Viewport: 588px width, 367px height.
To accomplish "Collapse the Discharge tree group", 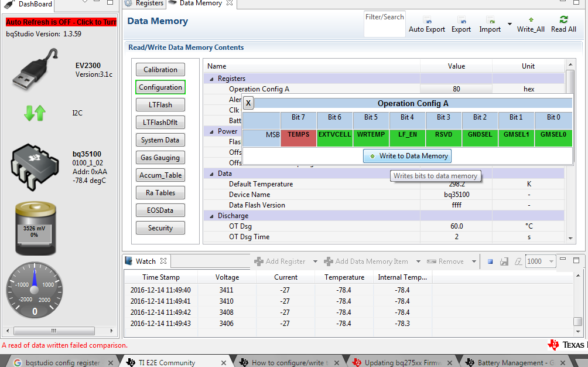I will click(211, 216).
